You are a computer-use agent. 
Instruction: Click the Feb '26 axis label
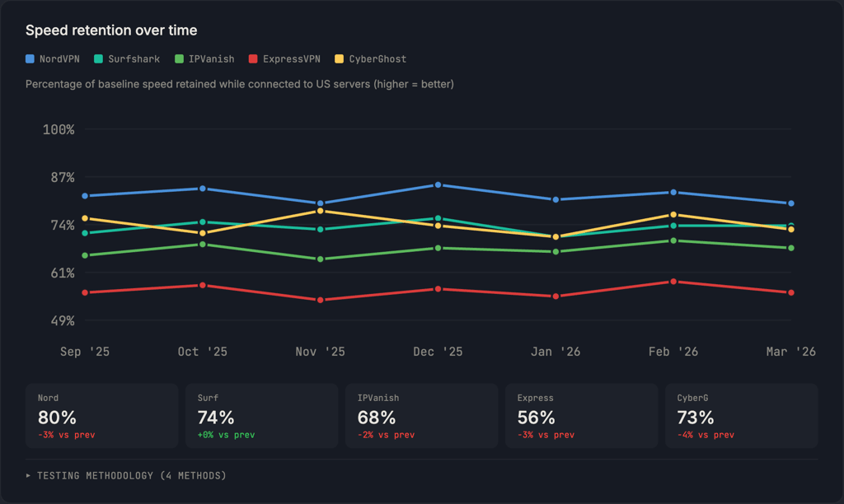click(x=673, y=352)
